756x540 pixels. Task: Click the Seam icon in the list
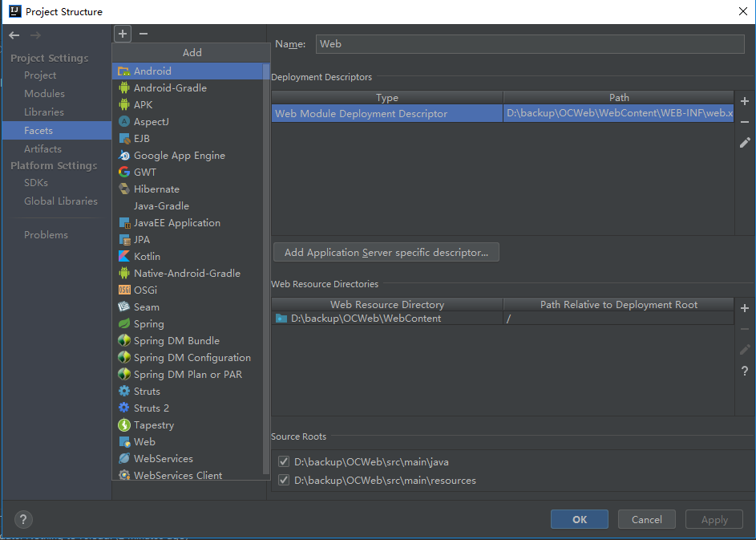coord(124,307)
